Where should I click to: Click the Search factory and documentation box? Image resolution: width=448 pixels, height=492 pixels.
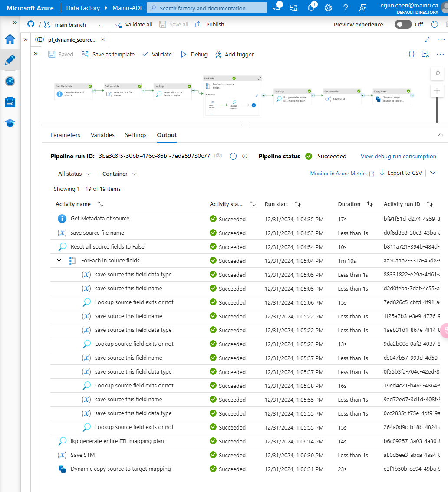pyautogui.click(x=207, y=8)
